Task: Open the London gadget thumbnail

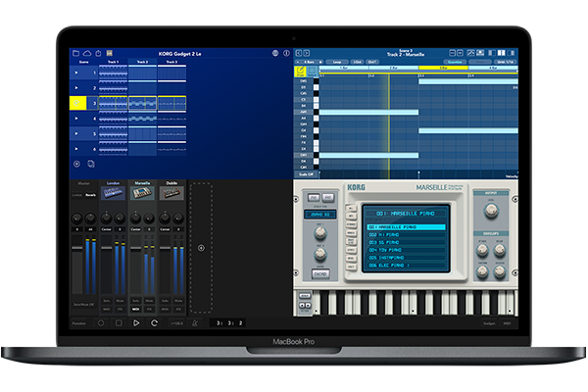Action: (114, 193)
